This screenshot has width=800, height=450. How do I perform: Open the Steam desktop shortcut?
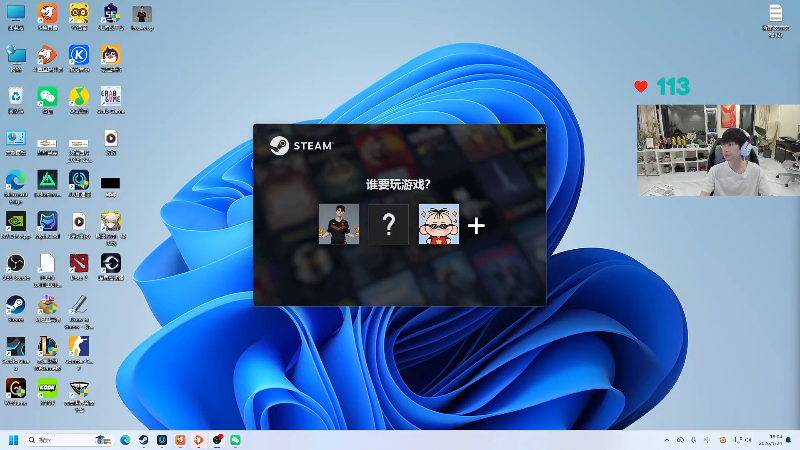(16, 309)
